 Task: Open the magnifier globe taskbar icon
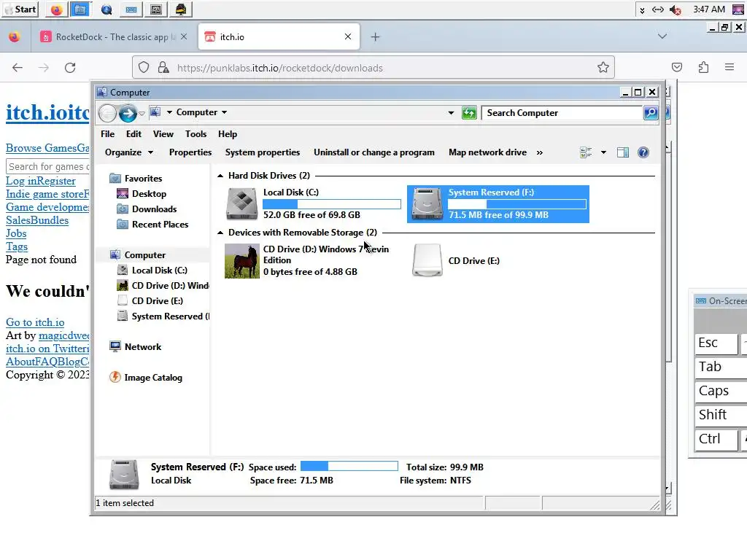tap(107, 9)
